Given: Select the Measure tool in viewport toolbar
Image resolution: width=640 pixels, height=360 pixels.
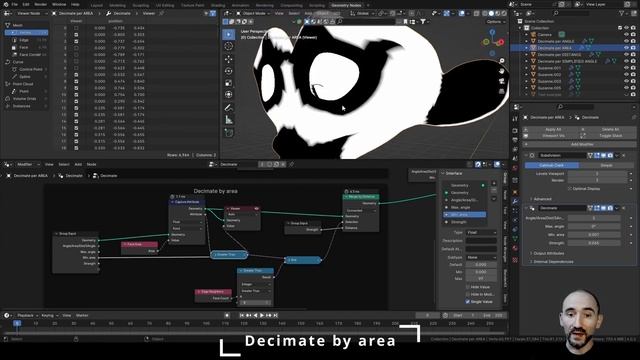Looking at the screenshot, I should 229,120.
